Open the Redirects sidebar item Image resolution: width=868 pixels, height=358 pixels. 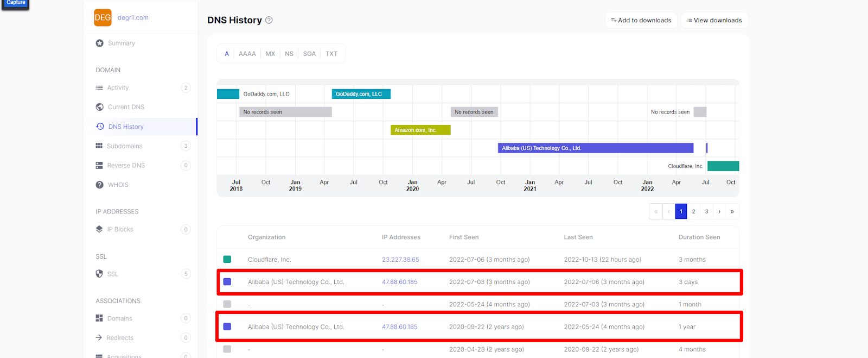pyautogui.click(x=120, y=338)
